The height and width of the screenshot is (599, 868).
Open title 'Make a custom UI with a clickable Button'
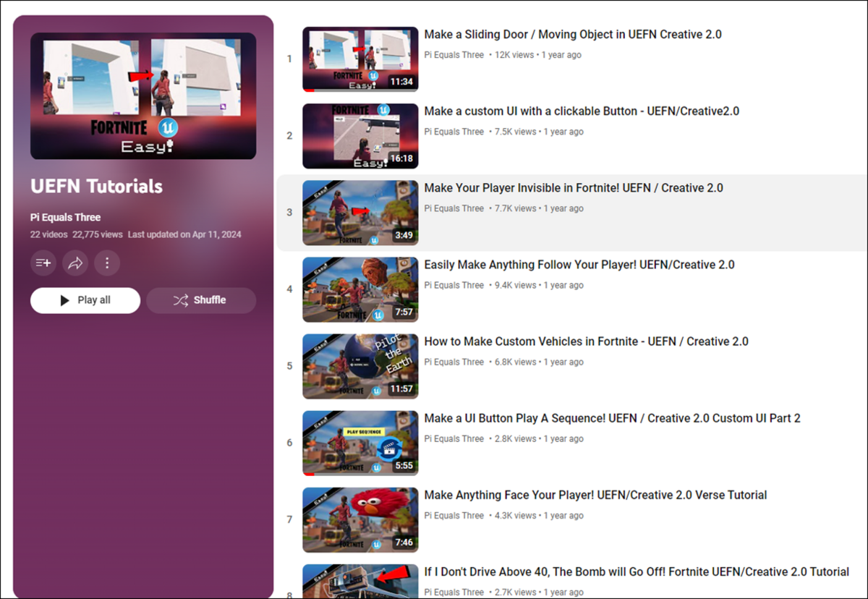click(x=582, y=111)
